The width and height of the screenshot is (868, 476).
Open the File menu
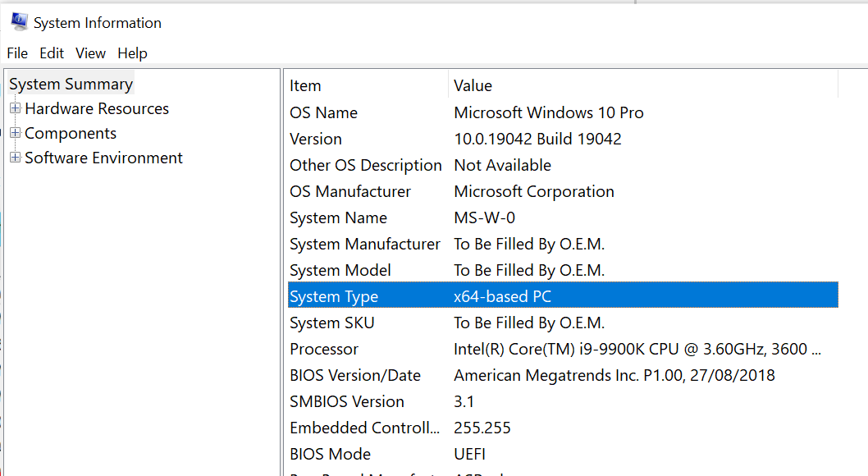(17, 53)
